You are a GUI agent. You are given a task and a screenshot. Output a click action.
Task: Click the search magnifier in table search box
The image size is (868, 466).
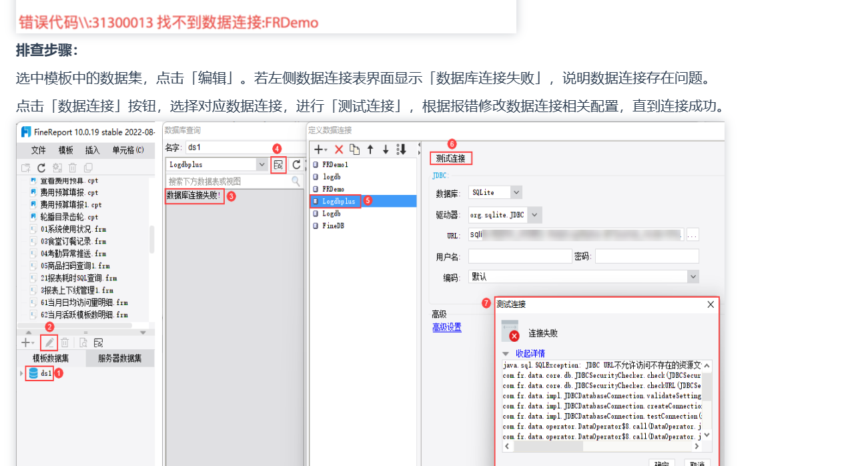(x=296, y=181)
